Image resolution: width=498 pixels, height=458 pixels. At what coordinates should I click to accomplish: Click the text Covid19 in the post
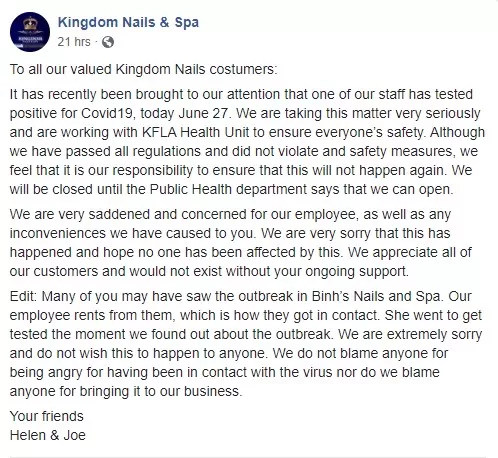pos(107,113)
